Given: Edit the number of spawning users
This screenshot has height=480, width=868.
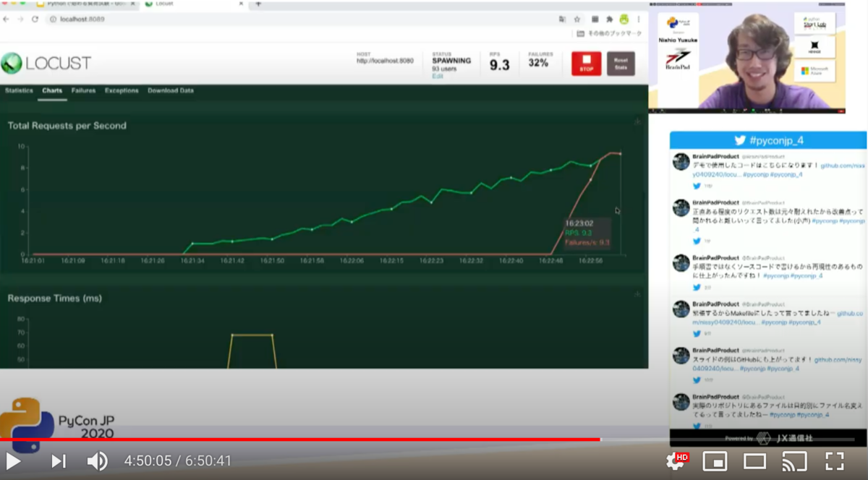Looking at the screenshot, I should coord(437,76).
